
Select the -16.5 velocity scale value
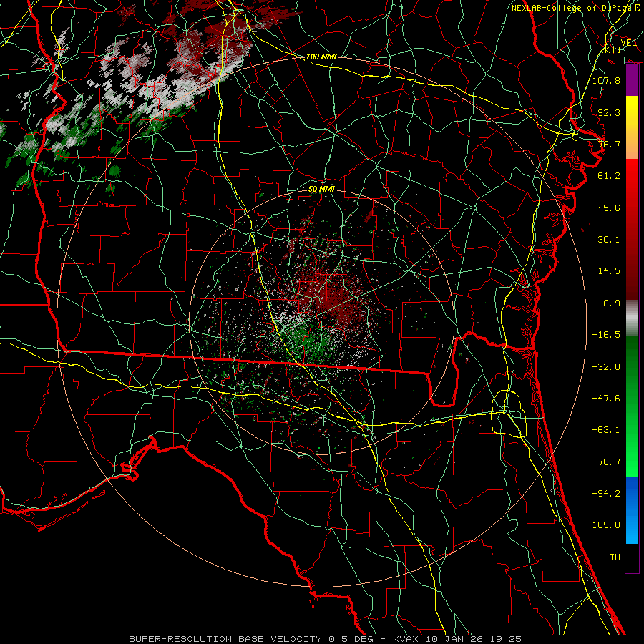click(x=606, y=335)
